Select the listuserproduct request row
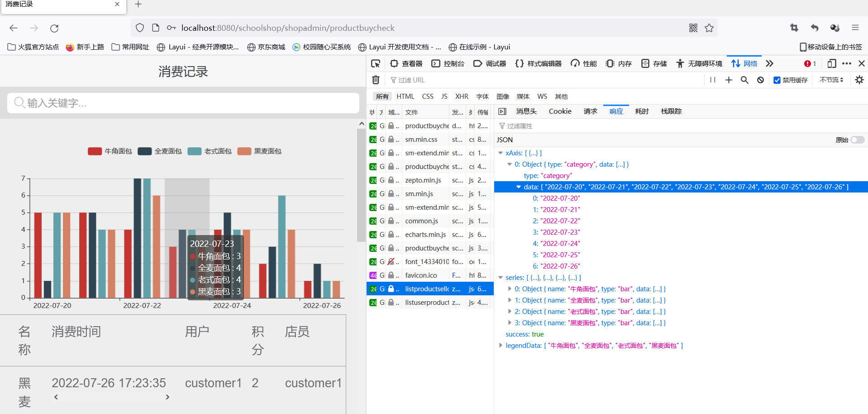868x414 pixels. click(x=430, y=303)
